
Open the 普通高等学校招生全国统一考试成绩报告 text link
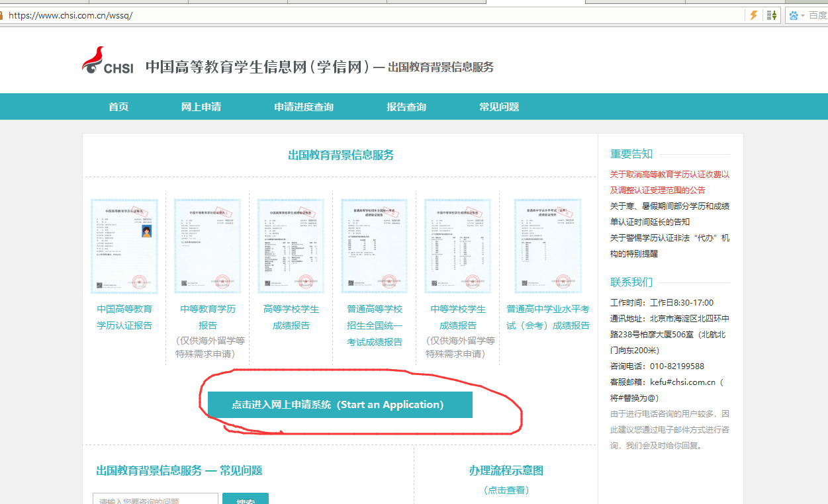click(x=375, y=325)
